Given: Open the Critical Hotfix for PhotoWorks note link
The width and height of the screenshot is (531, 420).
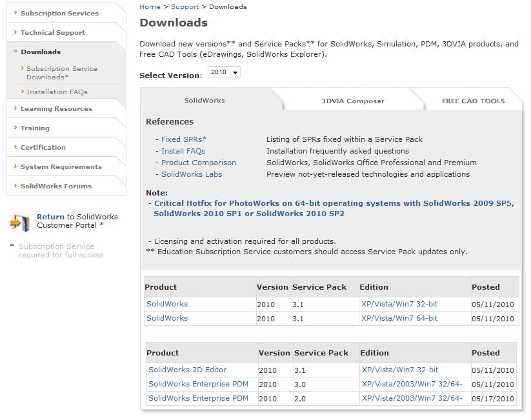Looking at the screenshot, I should [x=334, y=208].
